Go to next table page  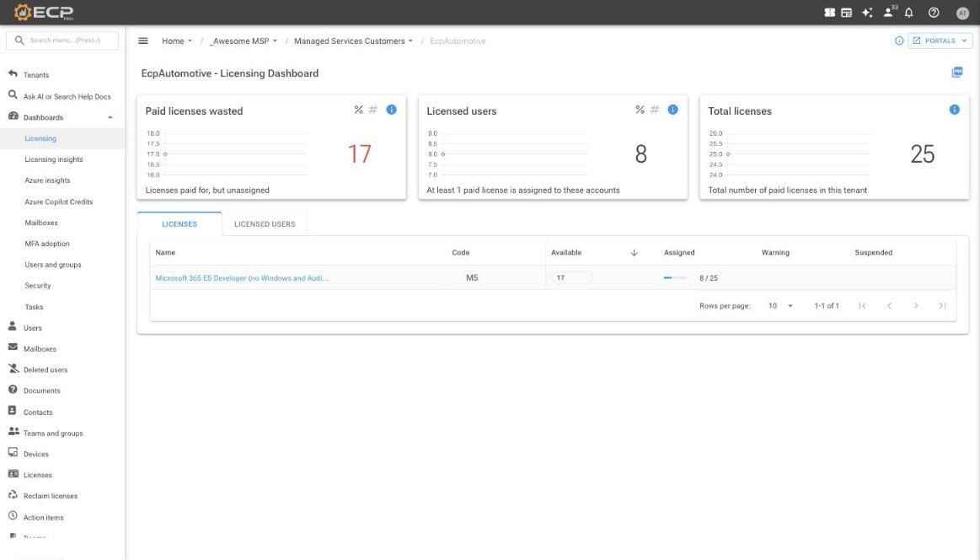(916, 305)
